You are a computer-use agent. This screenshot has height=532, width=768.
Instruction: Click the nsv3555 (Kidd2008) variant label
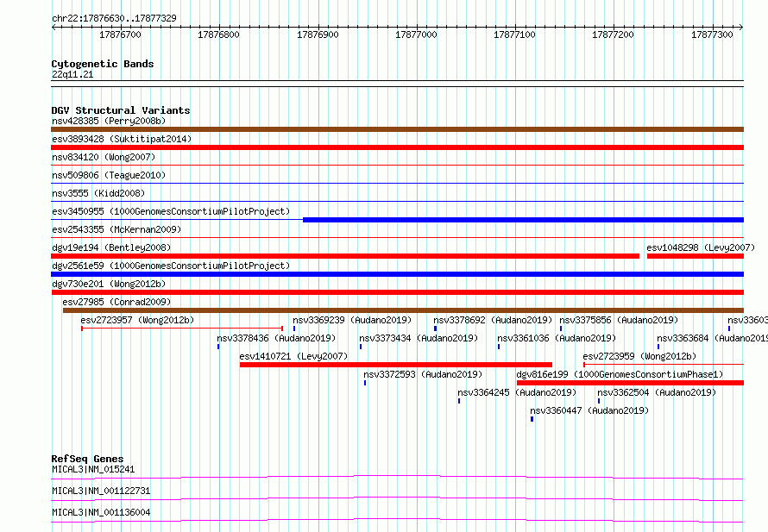click(x=98, y=193)
